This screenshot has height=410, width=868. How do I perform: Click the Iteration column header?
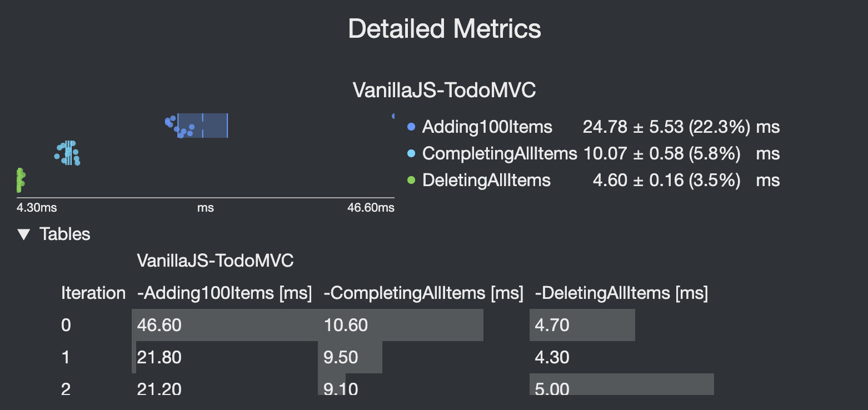[93, 293]
